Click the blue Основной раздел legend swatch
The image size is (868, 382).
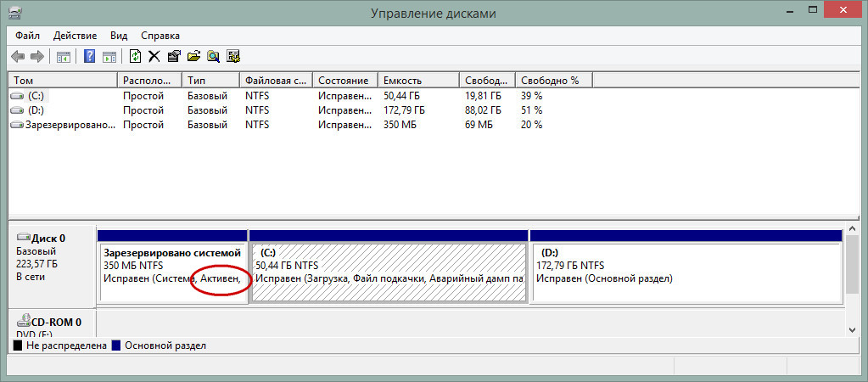point(116,346)
